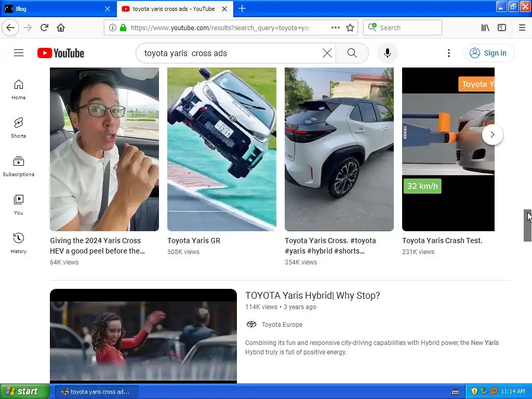
Task: Open Toyota Yaris GR short thumbnail
Action: [x=221, y=149]
